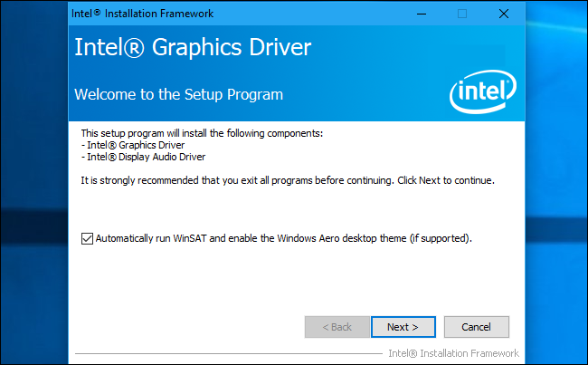Click the desktop wallpaper left of the installer
The image size is (588, 365).
pos(33,181)
